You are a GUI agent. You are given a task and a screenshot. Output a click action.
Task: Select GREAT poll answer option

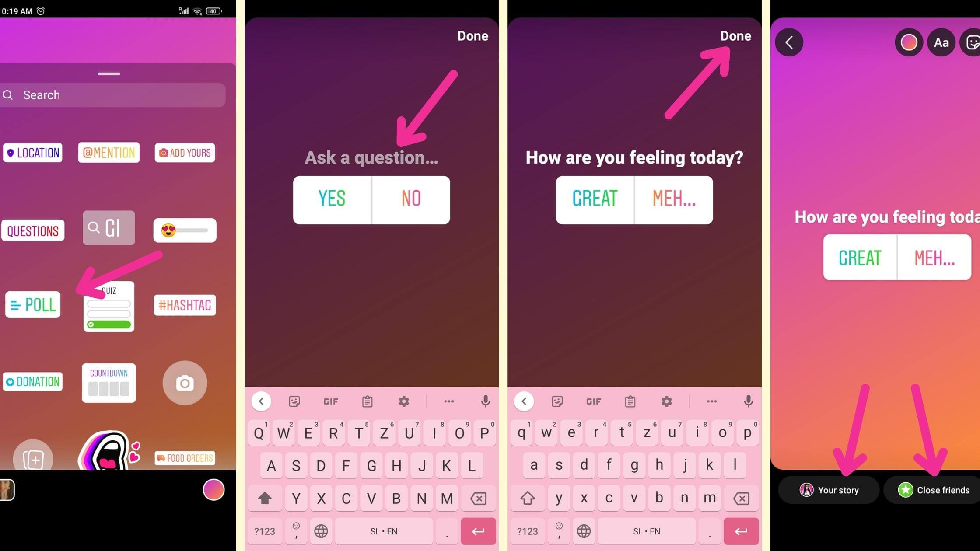point(594,199)
